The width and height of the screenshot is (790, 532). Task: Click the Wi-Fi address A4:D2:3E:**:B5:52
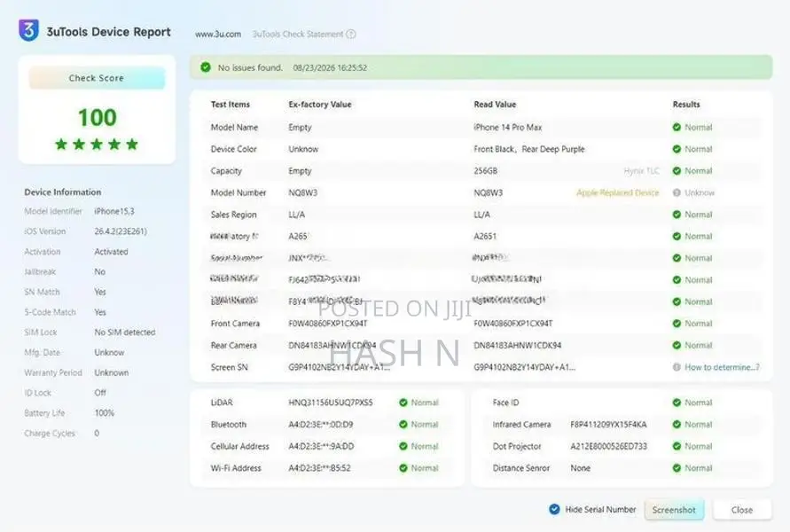click(319, 468)
